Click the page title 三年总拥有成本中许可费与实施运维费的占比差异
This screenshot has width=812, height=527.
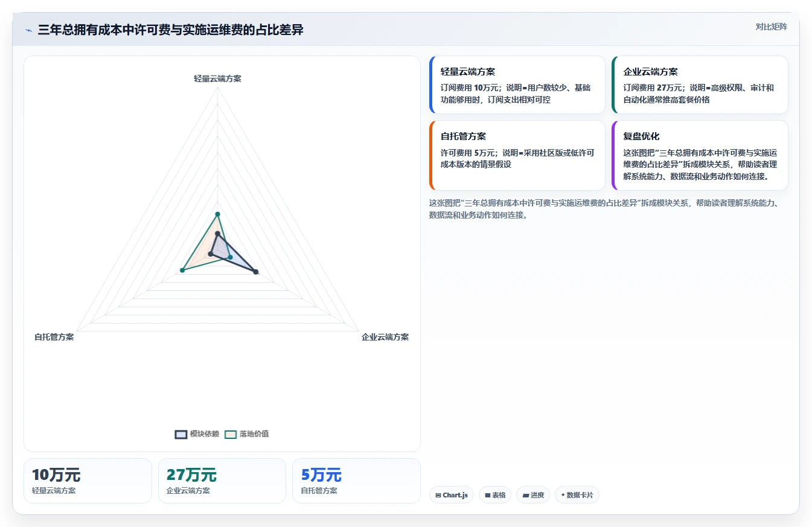(170, 30)
